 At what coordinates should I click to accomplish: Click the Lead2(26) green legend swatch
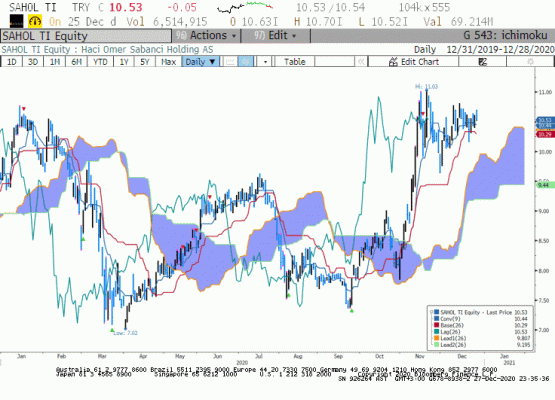436,344
